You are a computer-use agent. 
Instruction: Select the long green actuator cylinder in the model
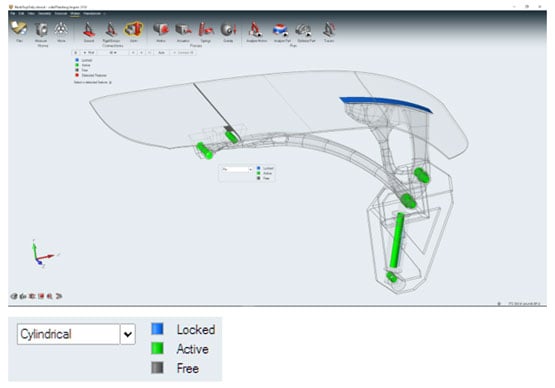pos(396,240)
